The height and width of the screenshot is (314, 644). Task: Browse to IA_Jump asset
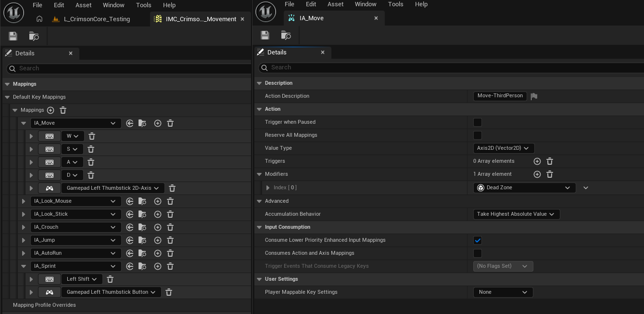[x=142, y=240]
